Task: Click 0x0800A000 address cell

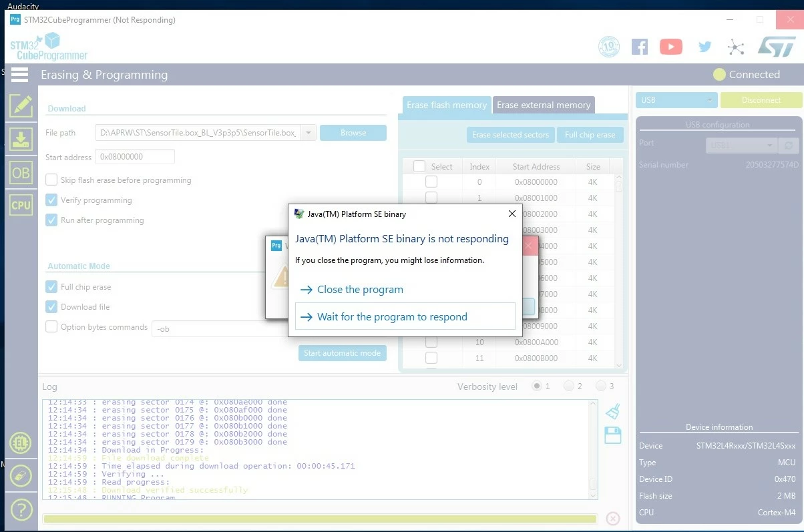Action: click(536, 342)
